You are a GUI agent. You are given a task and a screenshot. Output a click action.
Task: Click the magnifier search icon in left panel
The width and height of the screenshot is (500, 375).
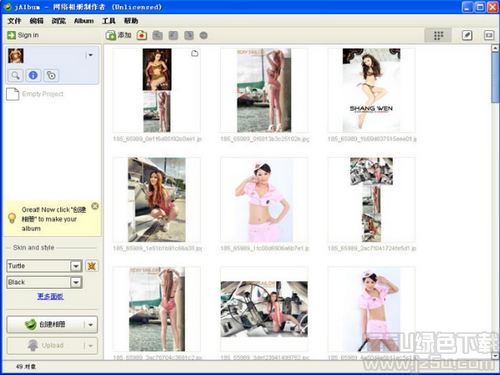coord(15,75)
